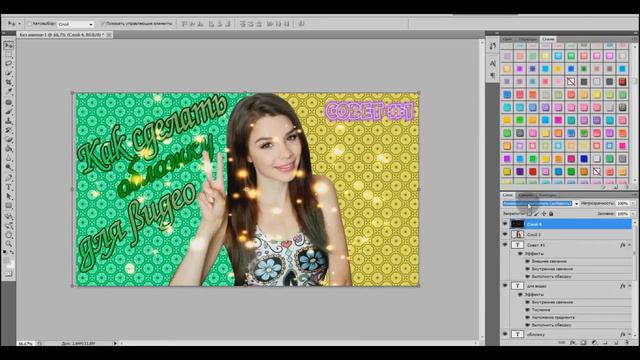Screen dimensions: 640x360
Task: Select the Rectangular Marquee tool
Action: point(9,54)
